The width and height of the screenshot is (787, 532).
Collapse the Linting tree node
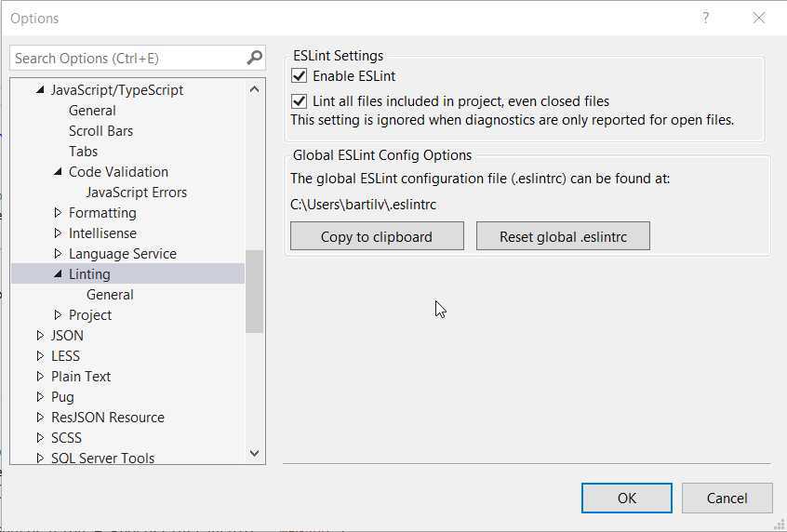click(58, 274)
